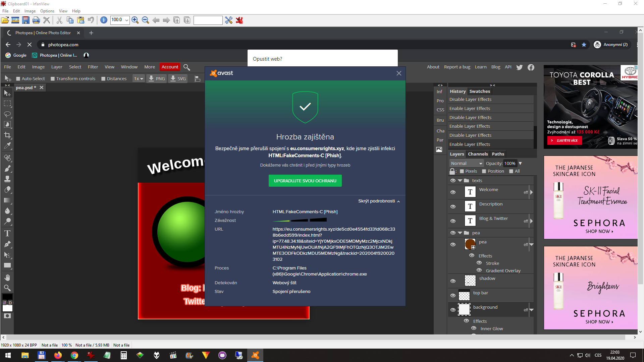
Task: Select the Brush tool
Action: point(7,168)
